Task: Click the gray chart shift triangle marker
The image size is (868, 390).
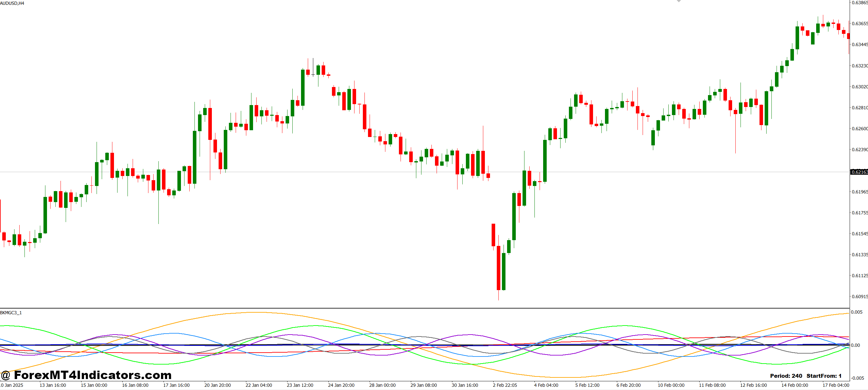Action: point(679,1)
